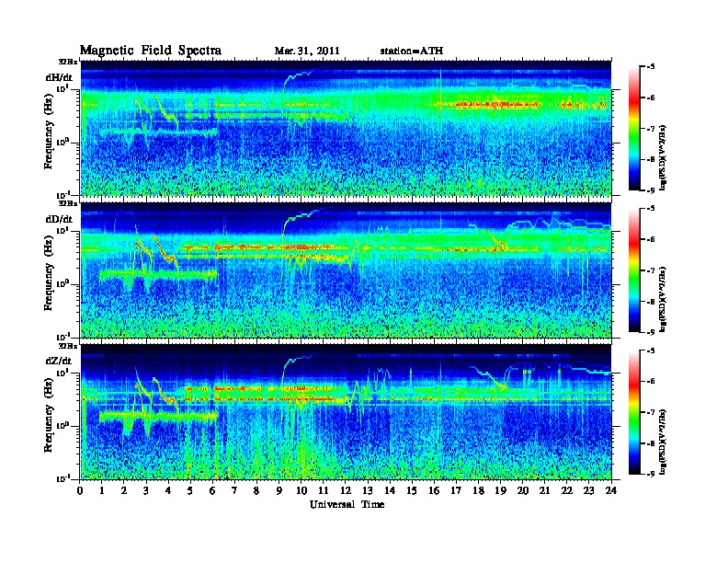Click hour 12 on the time axis
The height and width of the screenshot is (563, 728).
coord(346,490)
